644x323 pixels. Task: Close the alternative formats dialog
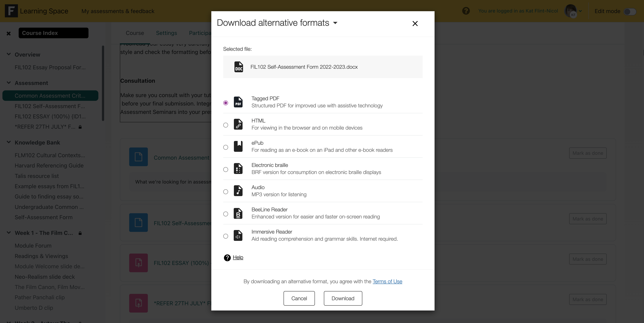[x=415, y=24]
